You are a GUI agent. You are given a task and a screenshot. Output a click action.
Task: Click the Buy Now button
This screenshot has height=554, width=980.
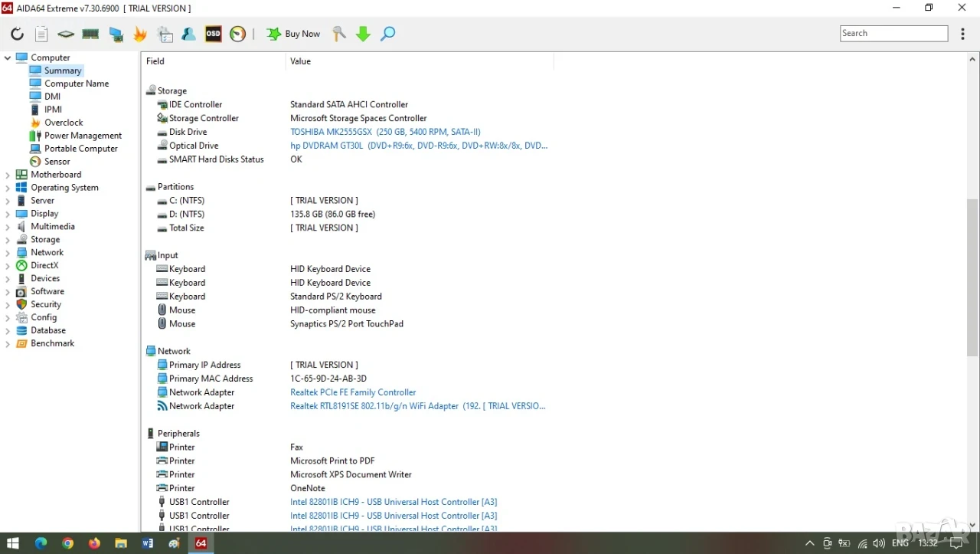[293, 34]
